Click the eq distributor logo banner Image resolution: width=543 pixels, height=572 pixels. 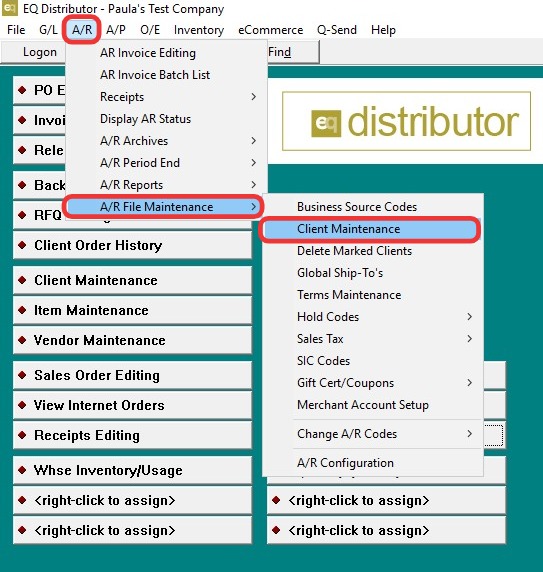point(406,121)
